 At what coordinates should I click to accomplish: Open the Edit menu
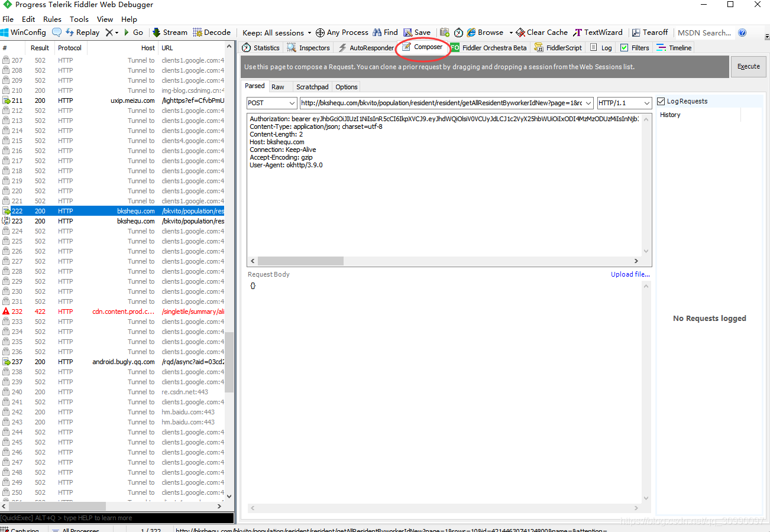pyautogui.click(x=28, y=19)
